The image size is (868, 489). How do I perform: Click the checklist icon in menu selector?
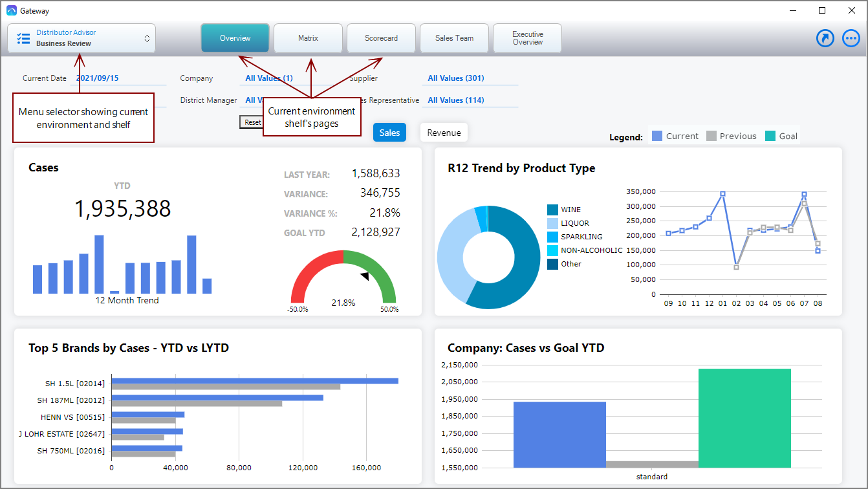tap(23, 39)
